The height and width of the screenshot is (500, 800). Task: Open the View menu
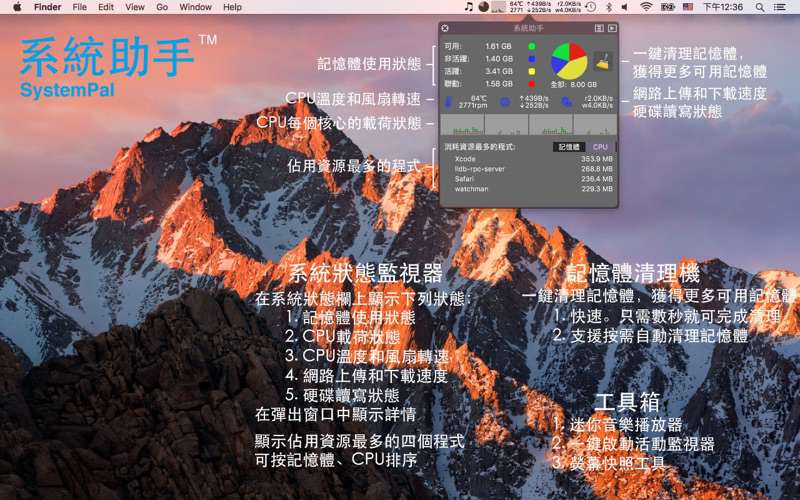(135, 7)
